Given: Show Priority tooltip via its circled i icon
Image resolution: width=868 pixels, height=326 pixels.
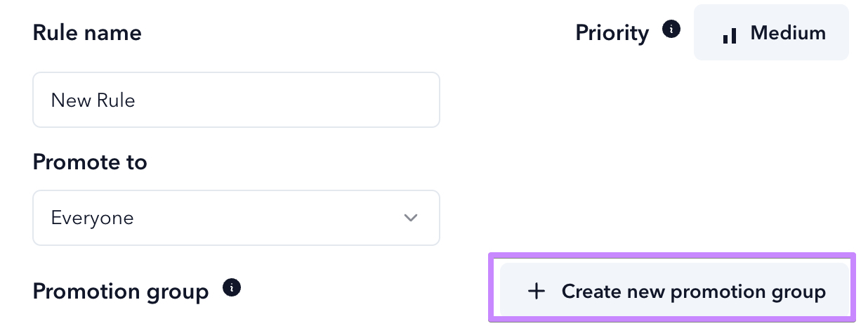Looking at the screenshot, I should point(672,30).
